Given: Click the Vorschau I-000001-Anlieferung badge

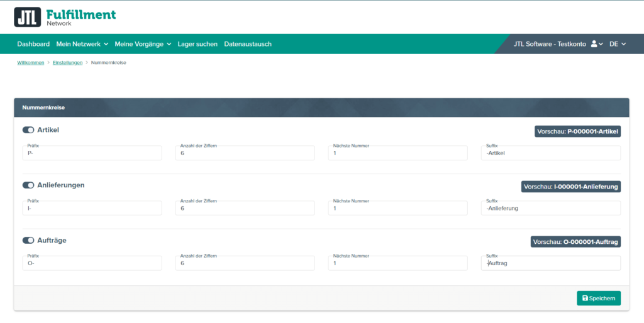Looking at the screenshot, I should [571, 187].
